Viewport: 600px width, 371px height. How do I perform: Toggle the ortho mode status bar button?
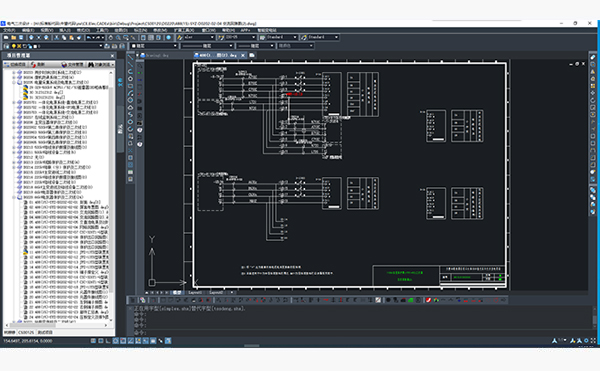[108, 340]
